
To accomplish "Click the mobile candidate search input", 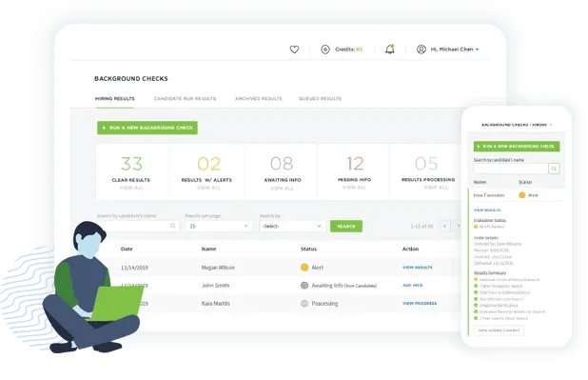I will pos(511,169).
